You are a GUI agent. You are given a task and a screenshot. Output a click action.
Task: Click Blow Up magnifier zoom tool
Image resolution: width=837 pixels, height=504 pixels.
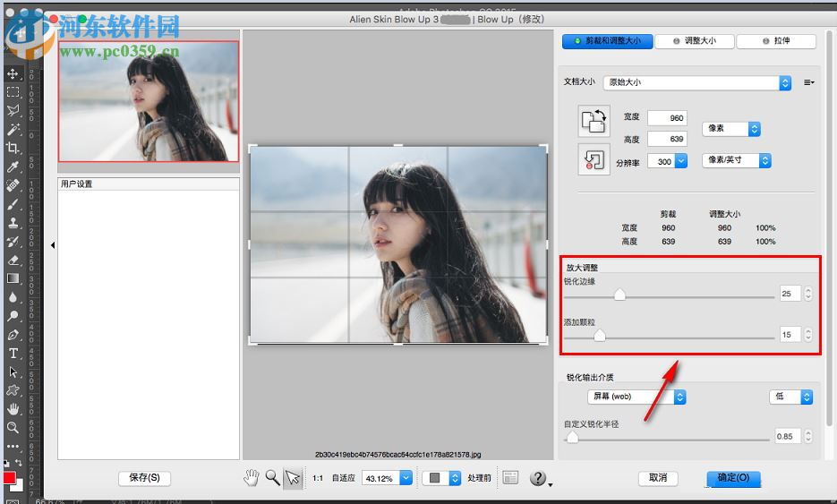[x=272, y=477]
